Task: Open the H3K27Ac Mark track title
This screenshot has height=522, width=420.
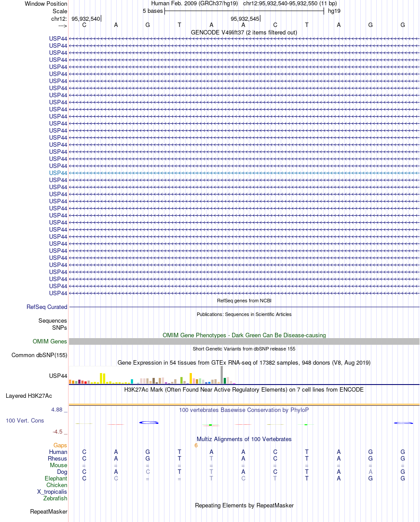Action: tap(244, 389)
